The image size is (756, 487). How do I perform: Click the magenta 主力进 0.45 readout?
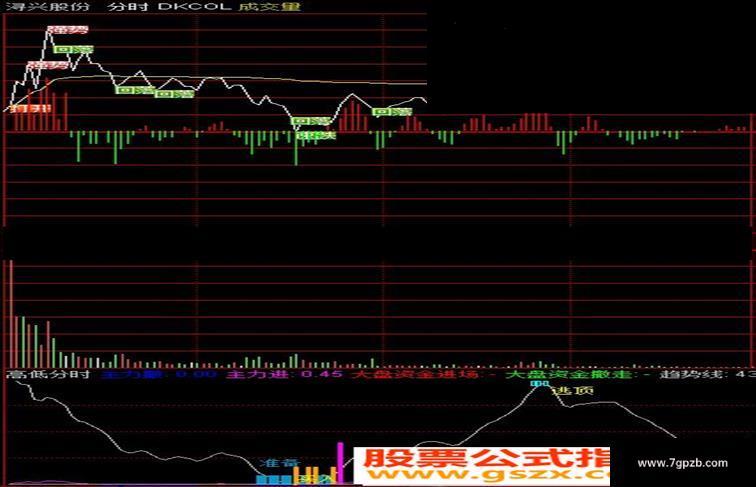tap(284, 374)
